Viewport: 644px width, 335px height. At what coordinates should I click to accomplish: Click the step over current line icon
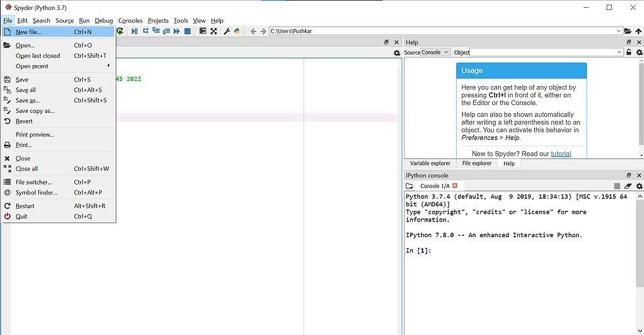[145, 32]
